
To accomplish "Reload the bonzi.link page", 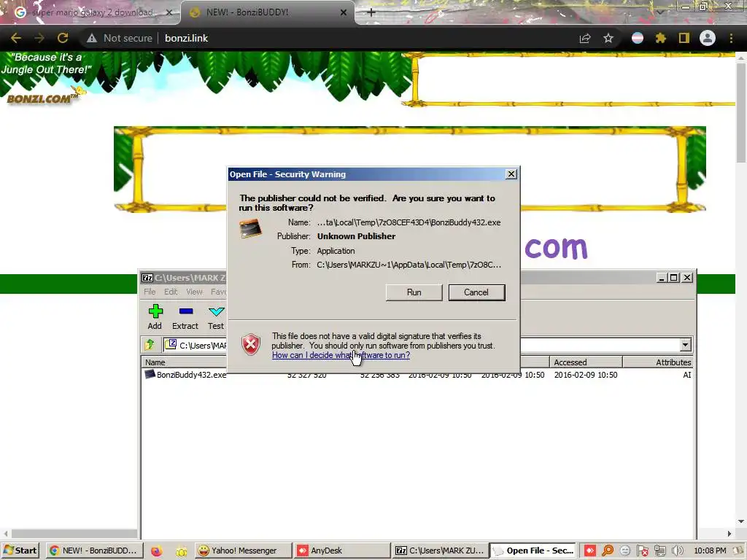I will [63, 38].
